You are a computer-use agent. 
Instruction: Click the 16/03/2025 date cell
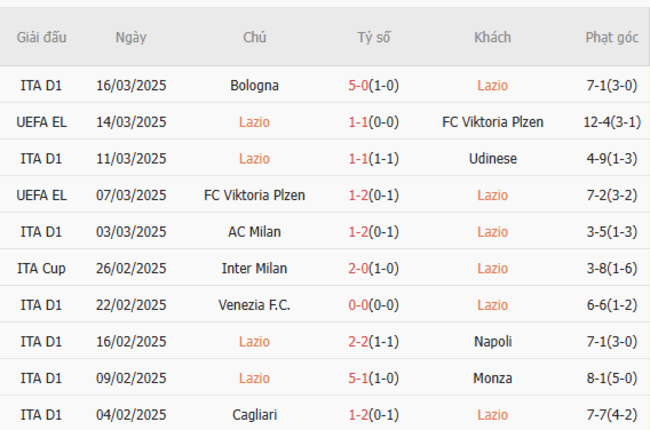click(x=131, y=86)
